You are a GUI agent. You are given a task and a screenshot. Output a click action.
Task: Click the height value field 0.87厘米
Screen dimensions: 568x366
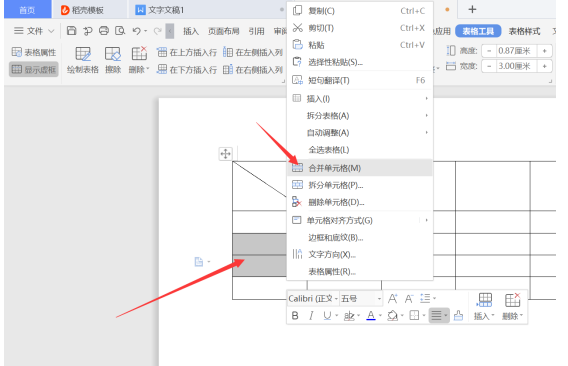click(x=517, y=51)
